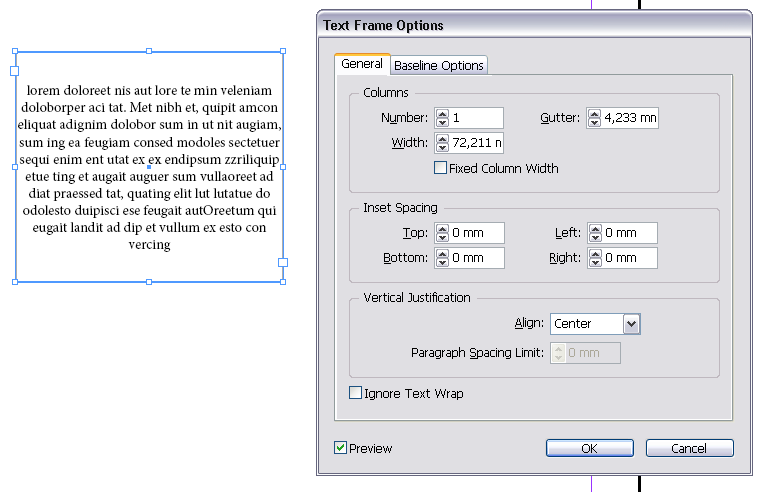The height and width of the screenshot is (492, 766).
Task: Click the Left inset input field
Action: coord(630,233)
